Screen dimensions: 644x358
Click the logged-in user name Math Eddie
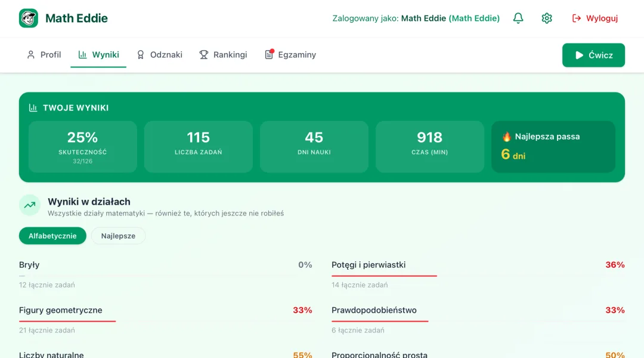[x=423, y=18]
